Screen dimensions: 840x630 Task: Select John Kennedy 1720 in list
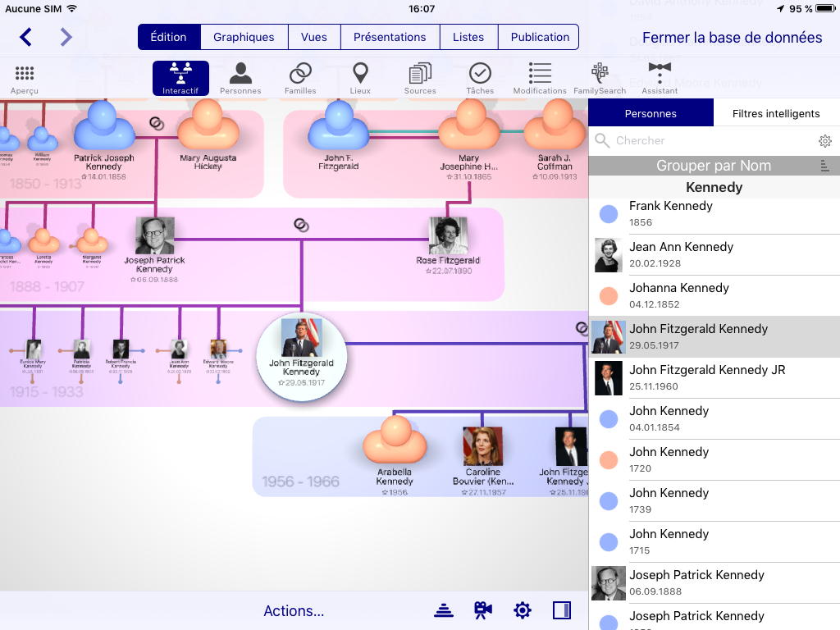714,459
